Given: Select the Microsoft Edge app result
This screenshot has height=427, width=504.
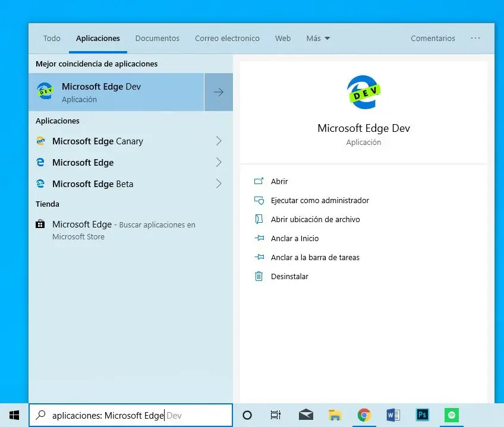Looking at the screenshot, I should [131, 162].
